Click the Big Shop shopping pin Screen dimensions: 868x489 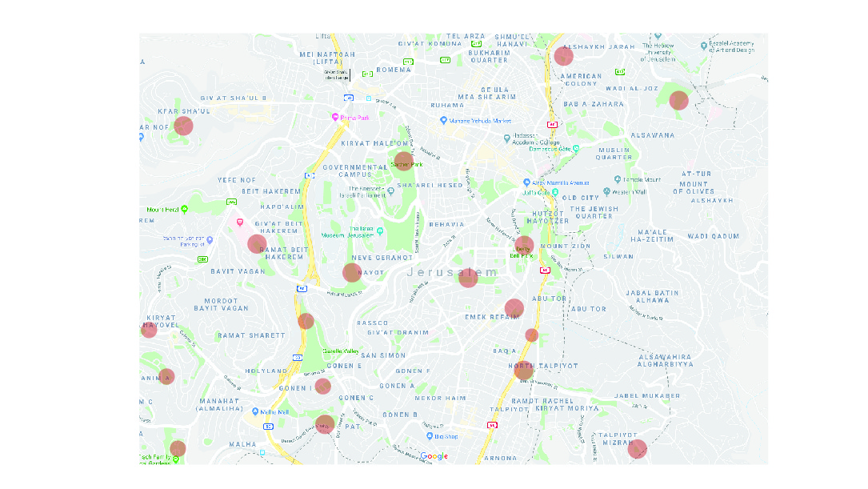point(429,436)
